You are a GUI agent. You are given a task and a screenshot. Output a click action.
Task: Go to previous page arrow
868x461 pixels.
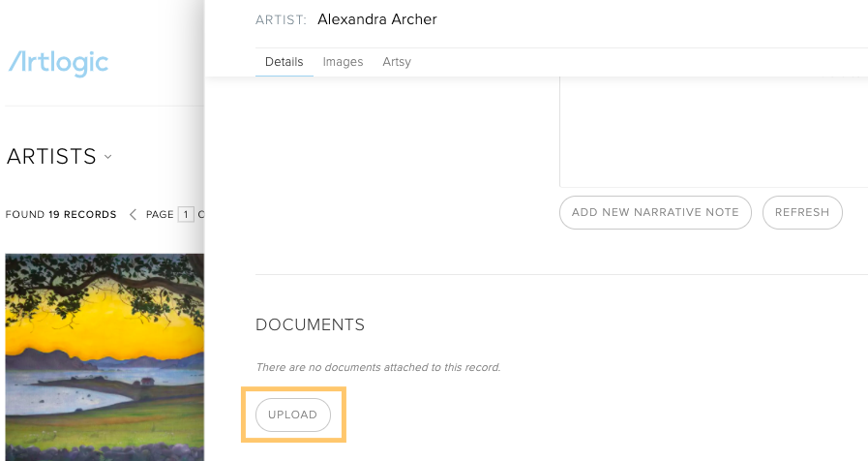[x=133, y=214]
